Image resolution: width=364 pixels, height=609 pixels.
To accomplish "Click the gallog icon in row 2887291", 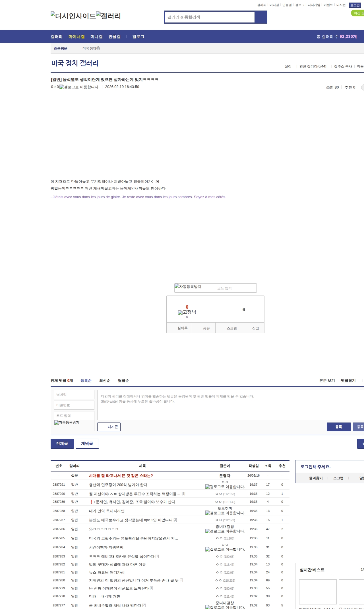I will click(225, 487).
